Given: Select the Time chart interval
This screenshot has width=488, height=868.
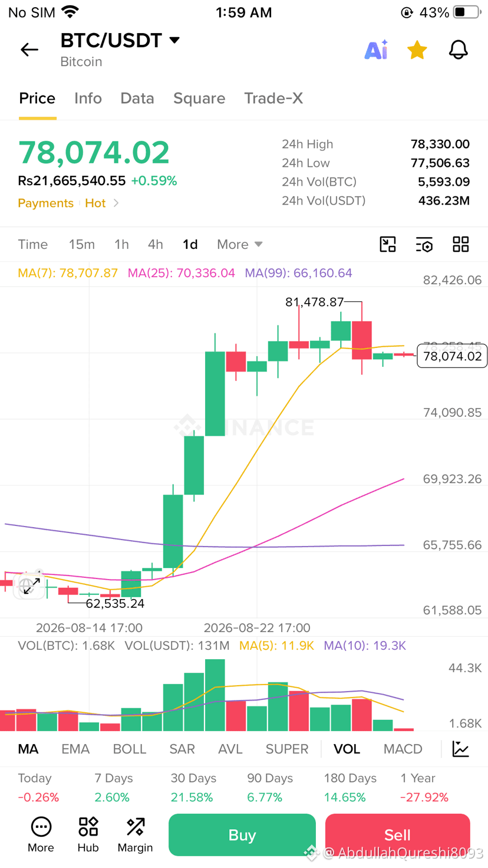Looking at the screenshot, I should pos(33,244).
